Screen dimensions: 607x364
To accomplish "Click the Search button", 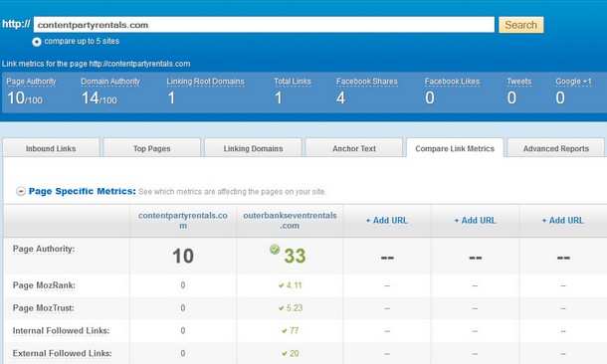I will (520, 25).
